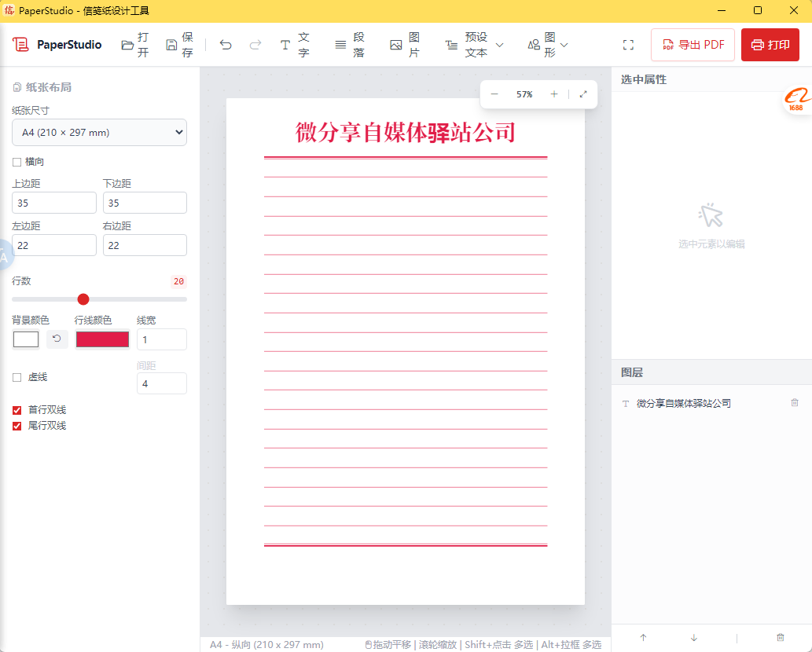
Task: Open the 背景颜色 white color swatch
Action: click(x=26, y=339)
